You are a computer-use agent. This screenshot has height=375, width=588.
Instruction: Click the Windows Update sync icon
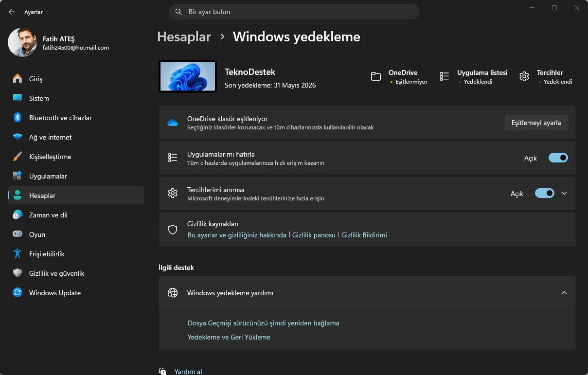[18, 293]
